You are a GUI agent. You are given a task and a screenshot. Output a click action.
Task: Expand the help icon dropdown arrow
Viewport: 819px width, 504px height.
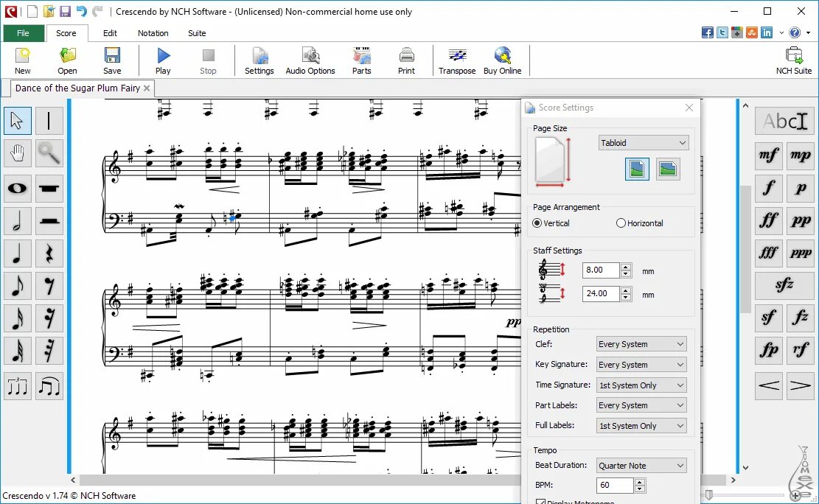pyautogui.click(x=808, y=33)
